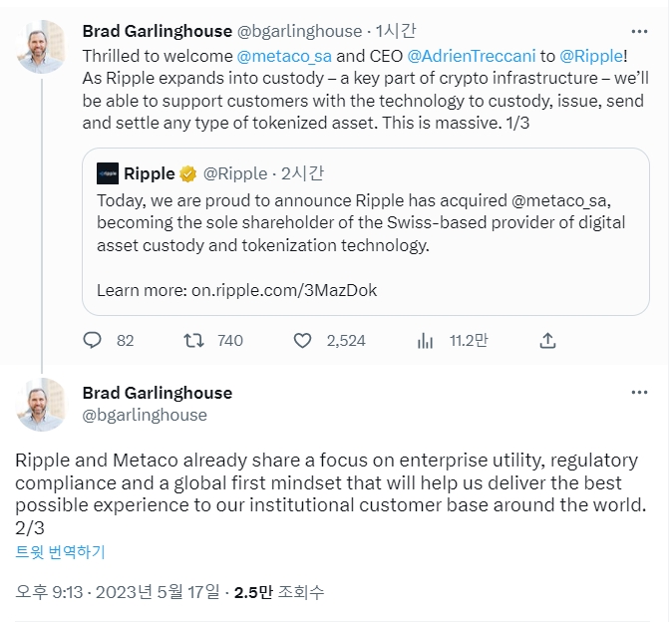Screen dimensions: 672x622
Task: Click the @bgarlinghouse handle under second name
Action: point(145,415)
